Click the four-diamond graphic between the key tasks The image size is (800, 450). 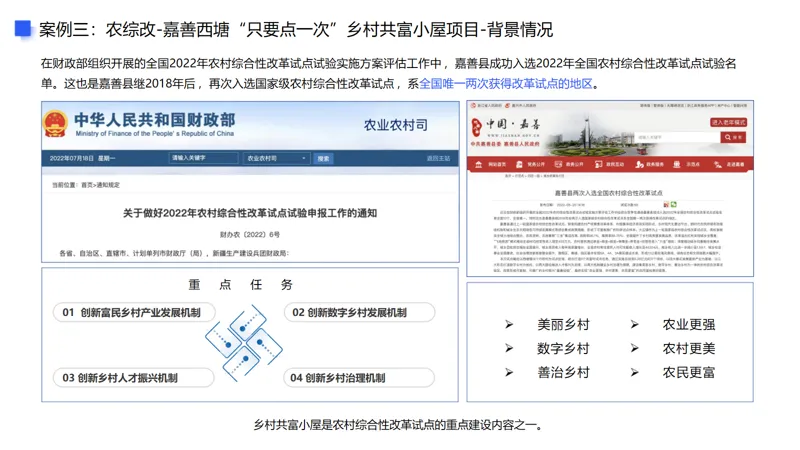click(x=244, y=343)
